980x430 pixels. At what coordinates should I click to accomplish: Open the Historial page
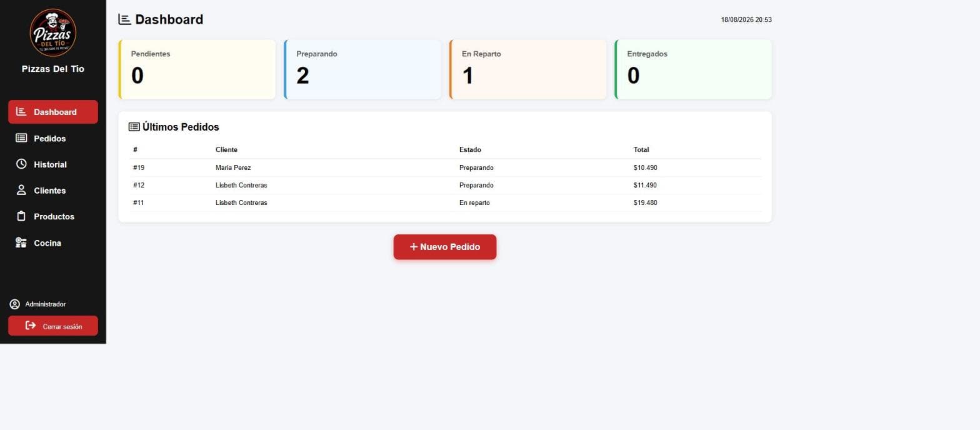coord(53,164)
